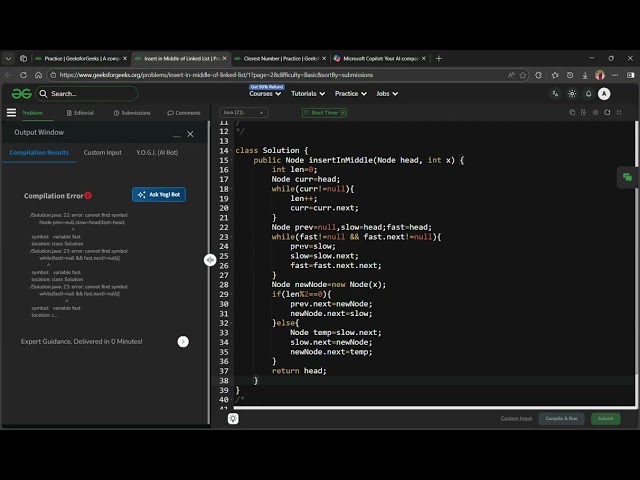Click Custom Input link below editor

click(x=516, y=418)
